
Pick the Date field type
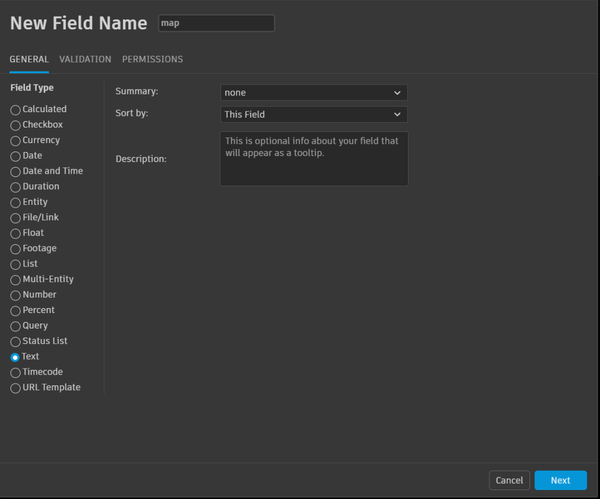15,156
